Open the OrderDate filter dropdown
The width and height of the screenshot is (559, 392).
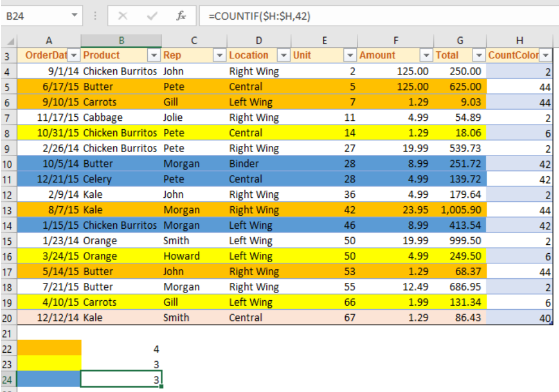tap(74, 55)
